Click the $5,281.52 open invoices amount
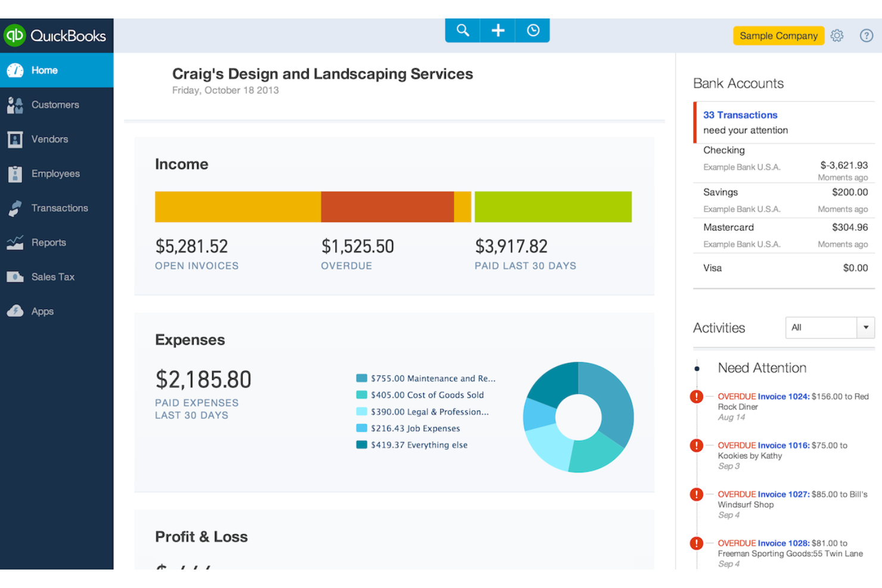This screenshot has width=882, height=588. point(191,247)
